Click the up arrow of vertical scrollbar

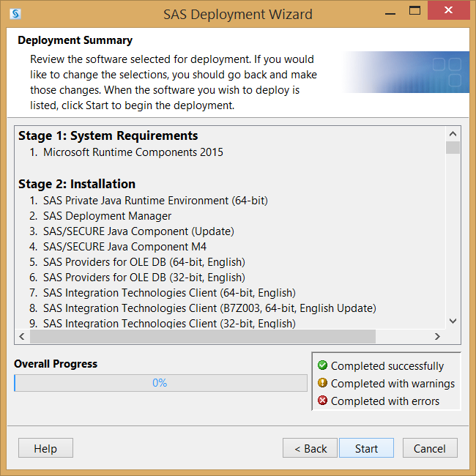453,134
